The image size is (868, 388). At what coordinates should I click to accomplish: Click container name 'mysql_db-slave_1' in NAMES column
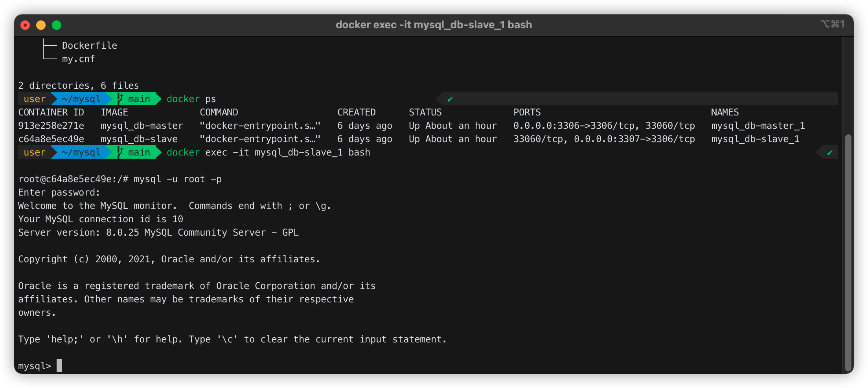pyautogui.click(x=755, y=139)
